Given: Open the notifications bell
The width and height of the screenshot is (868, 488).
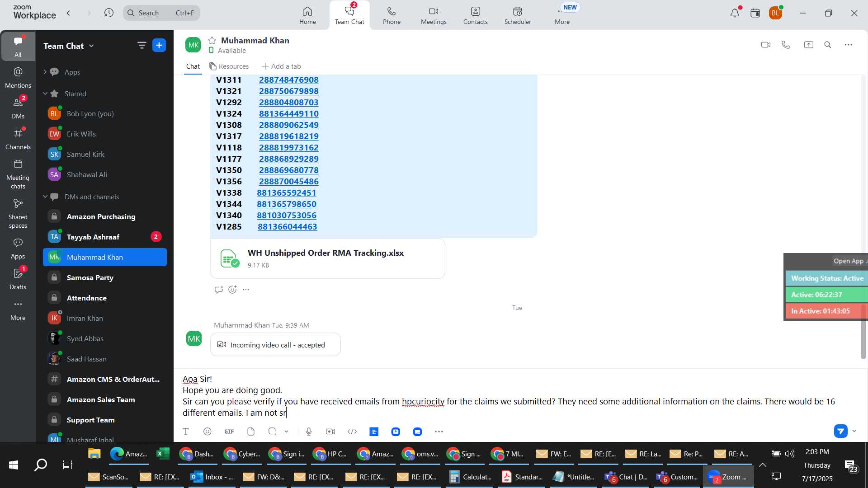Looking at the screenshot, I should click(x=735, y=13).
